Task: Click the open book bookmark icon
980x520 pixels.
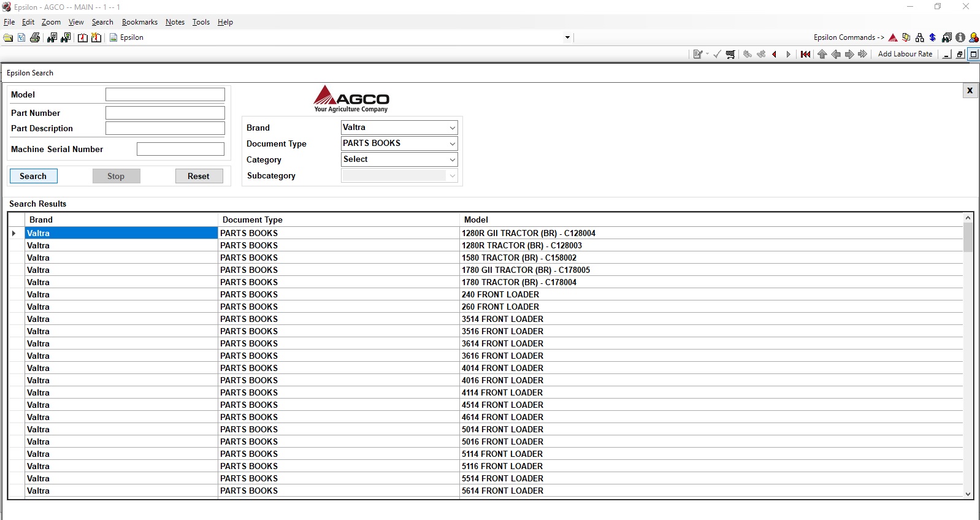Action: point(83,37)
